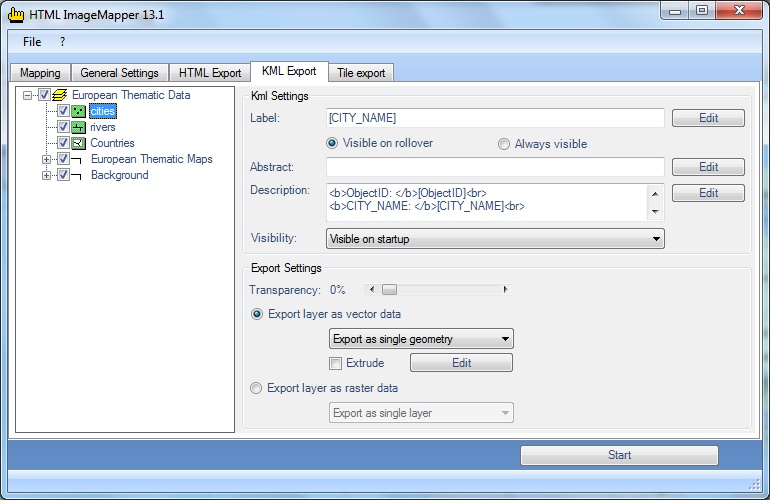This screenshot has width=770, height=500.
Task: Click the HTML ImageMapper hand icon in title bar
Action: (16, 14)
